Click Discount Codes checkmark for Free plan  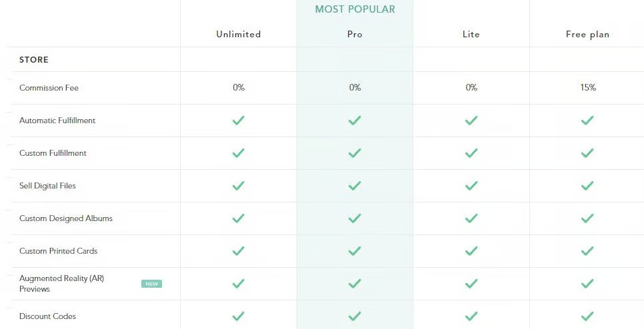587,316
